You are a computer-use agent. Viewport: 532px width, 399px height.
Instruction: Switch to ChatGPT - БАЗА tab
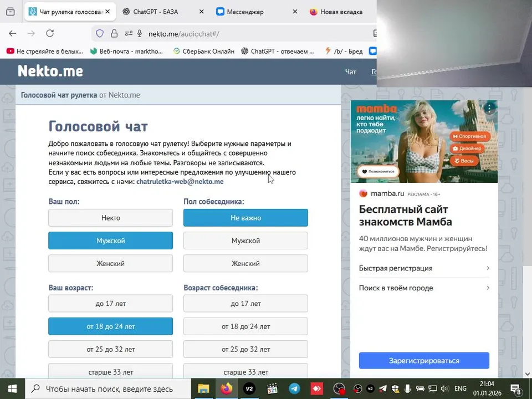[155, 12]
